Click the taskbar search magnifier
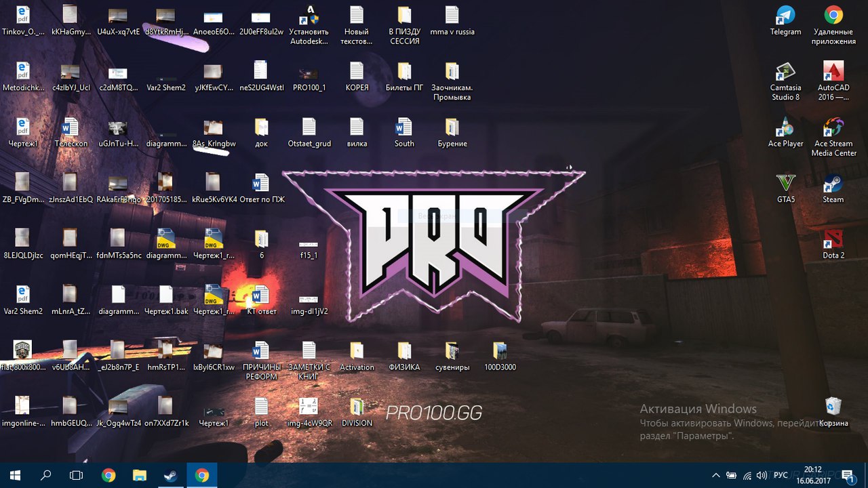 click(x=46, y=475)
